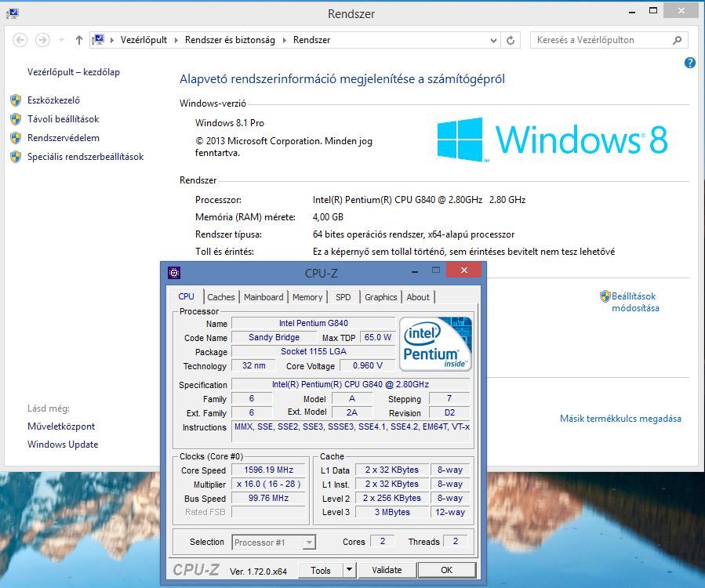705x588 pixels.
Task: Switch to the Memory tab
Action: click(307, 297)
